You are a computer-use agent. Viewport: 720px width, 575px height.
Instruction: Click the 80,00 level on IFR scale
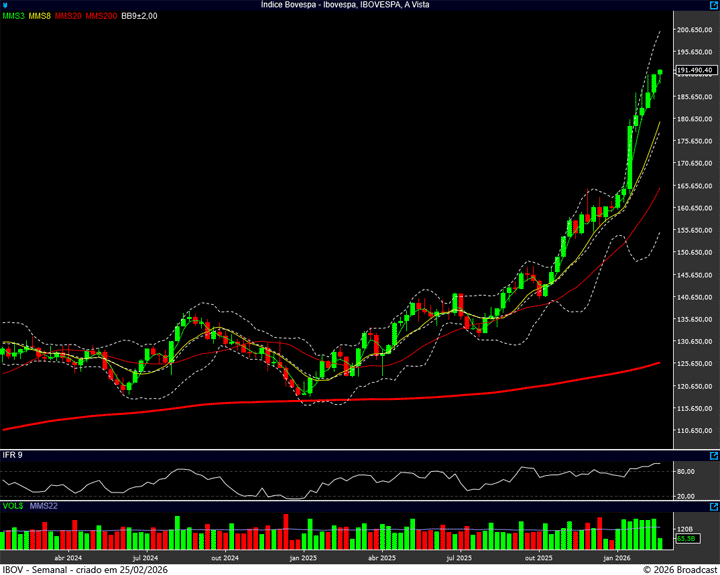pos(685,471)
